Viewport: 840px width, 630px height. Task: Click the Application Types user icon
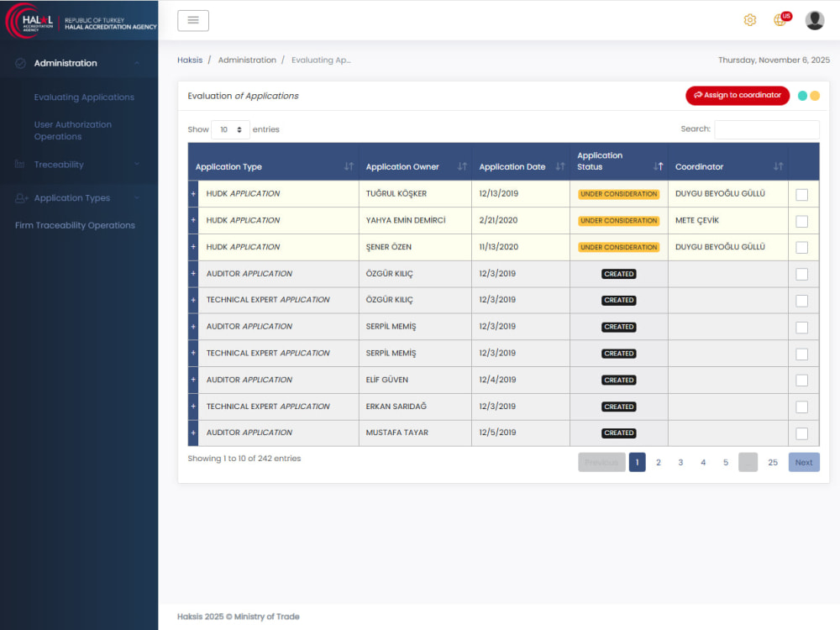click(22, 198)
